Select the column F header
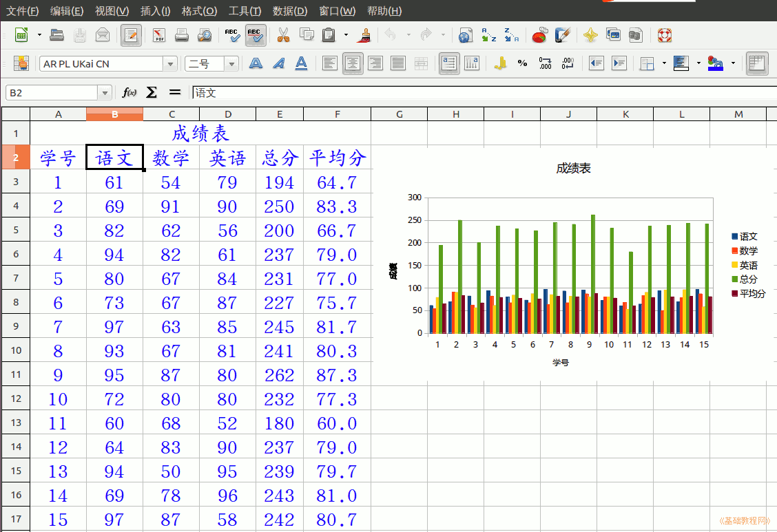The image size is (777, 532). (337, 114)
